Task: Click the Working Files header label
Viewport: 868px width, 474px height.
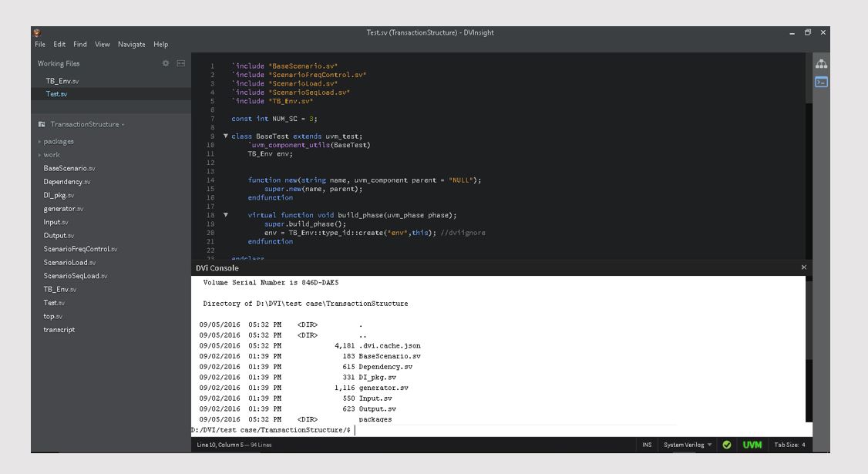Action: click(58, 64)
